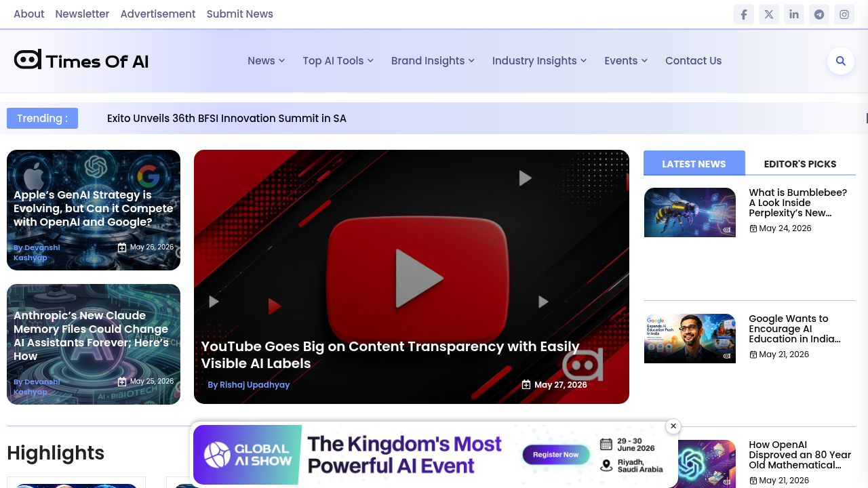Screen dimensions: 868x488
Task: Open the Facebook social icon
Action: pos(744,14)
